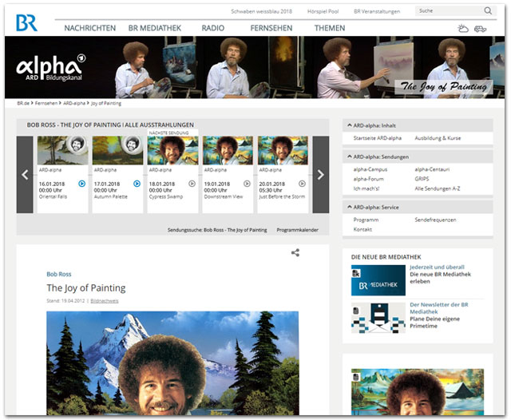Open the Sendefrequenzen link
This screenshot has height=420, width=511.
(x=435, y=220)
